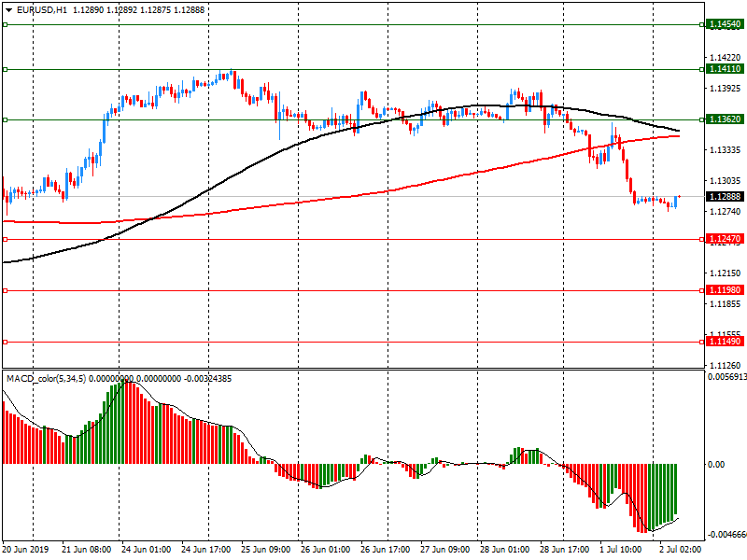747x560 pixels.
Task: Click the 1.11260 price axis value
Action: pyautogui.click(x=726, y=366)
